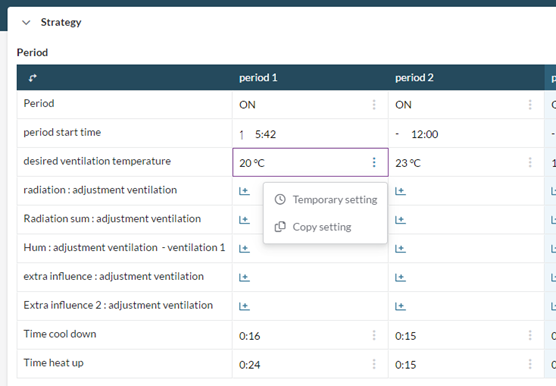This screenshot has height=386, width=556.
Task: Click the copy icon beside Copy setting
Action: pos(280,227)
